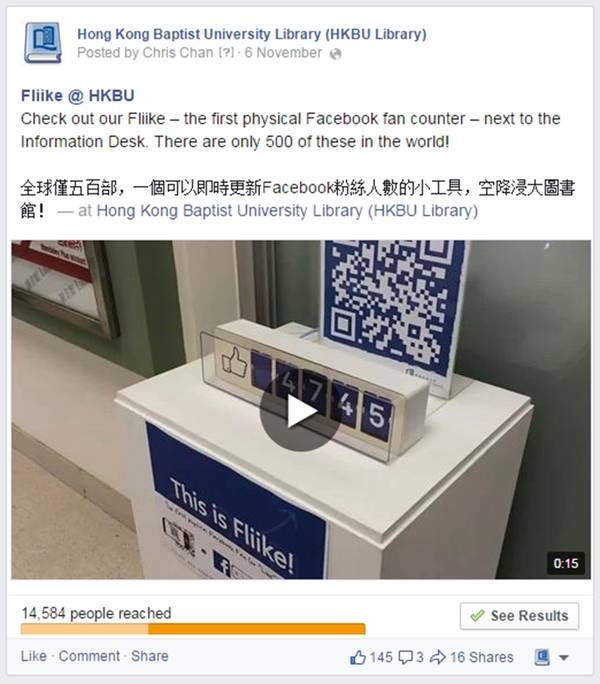This screenshot has width=600, height=684.
Task: Click the HKBU Library page avatar icon
Action: pos(43,43)
